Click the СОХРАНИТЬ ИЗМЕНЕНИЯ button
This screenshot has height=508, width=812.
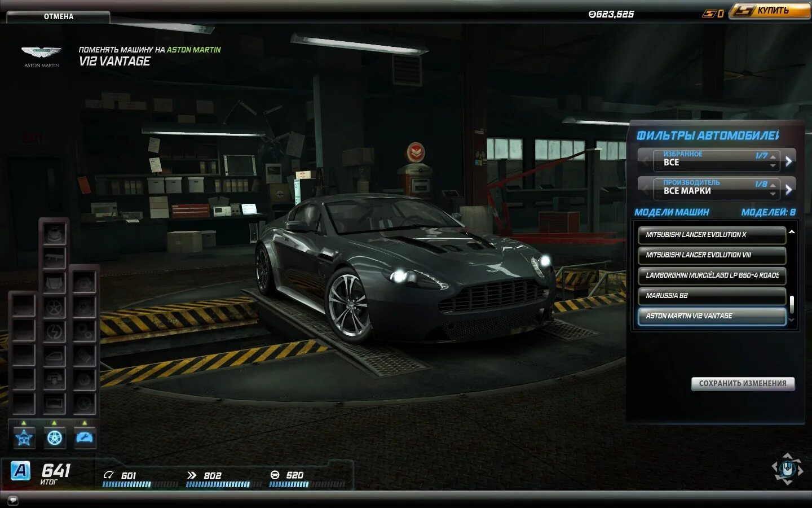(x=743, y=383)
